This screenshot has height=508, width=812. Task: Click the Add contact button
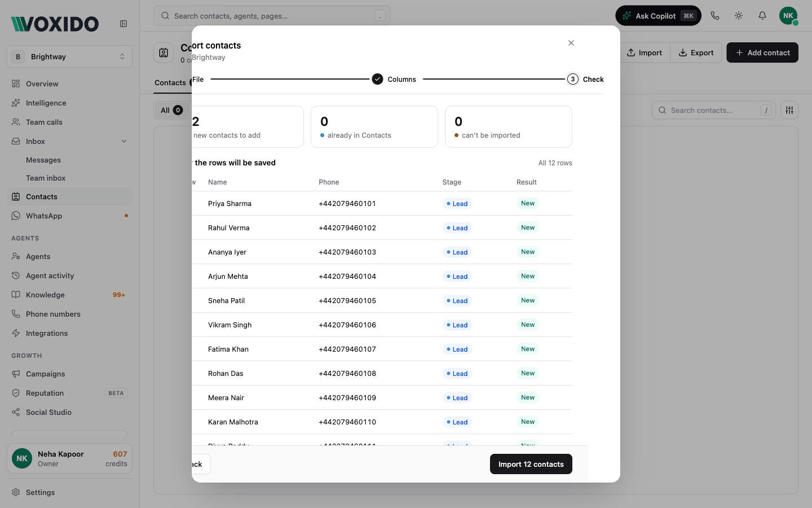point(762,52)
